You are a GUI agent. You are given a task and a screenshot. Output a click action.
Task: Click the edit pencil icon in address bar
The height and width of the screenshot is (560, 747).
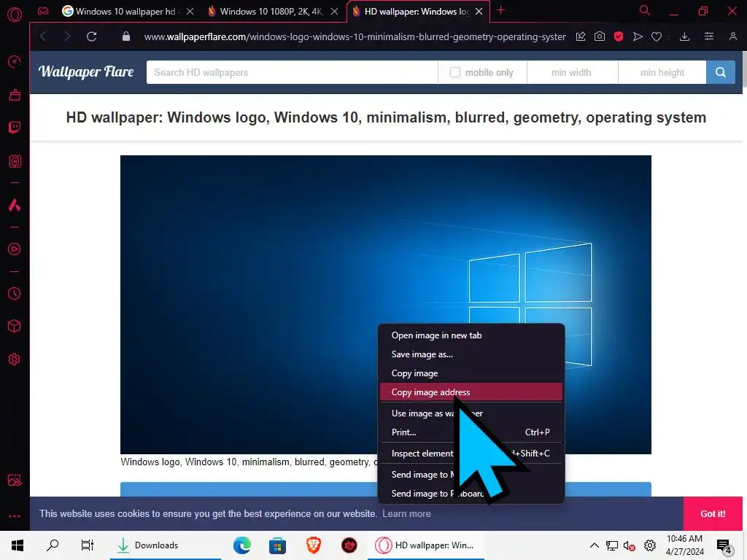coord(580,36)
